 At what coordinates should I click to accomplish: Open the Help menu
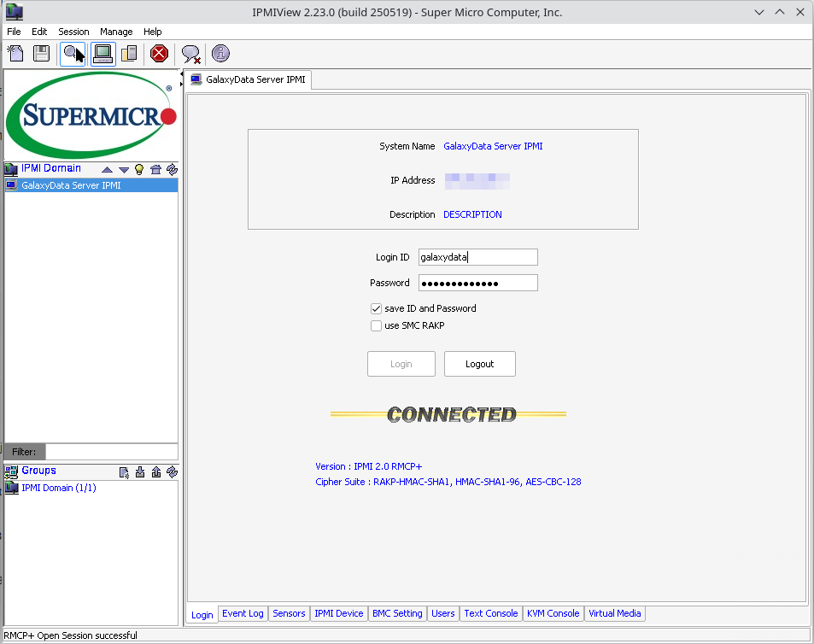(x=153, y=32)
